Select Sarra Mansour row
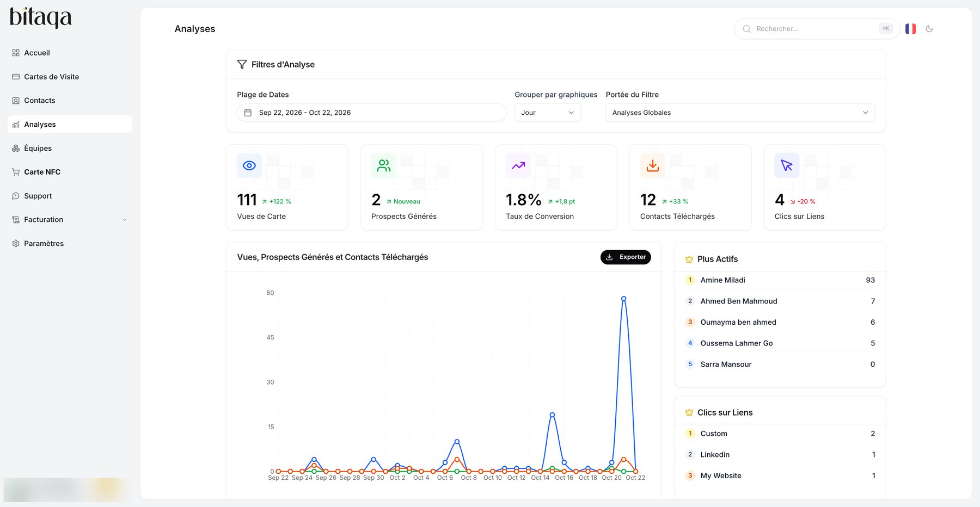980x507 pixels. [x=780, y=364]
